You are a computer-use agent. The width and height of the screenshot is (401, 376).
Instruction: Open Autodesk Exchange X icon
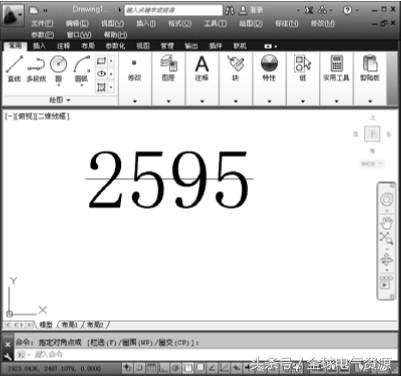[309, 10]
